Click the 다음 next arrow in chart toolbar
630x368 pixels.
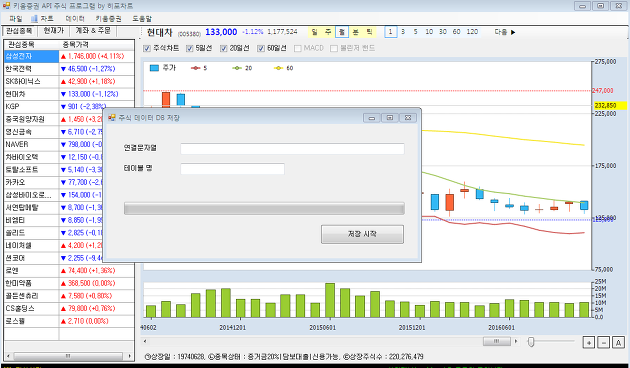point(505,32)
